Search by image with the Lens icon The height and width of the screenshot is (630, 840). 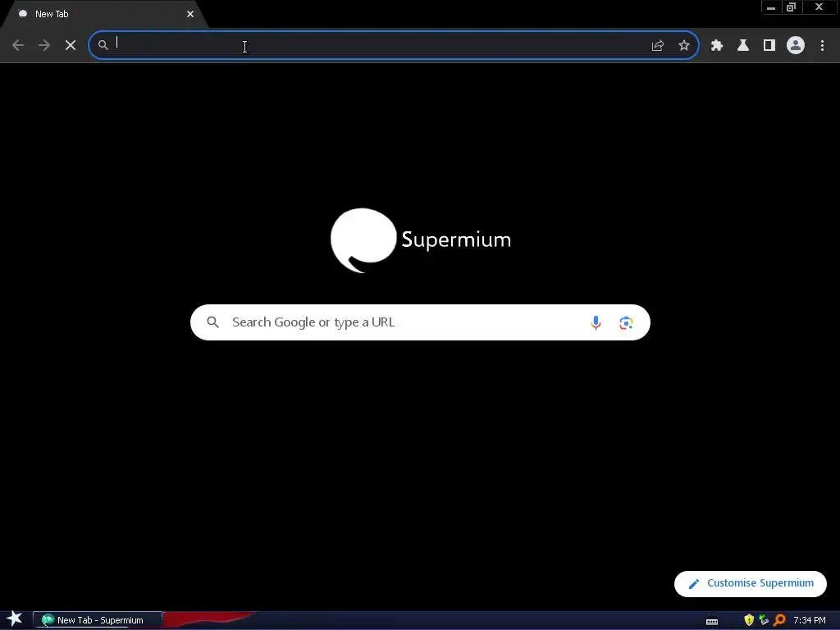pos(626,322)
